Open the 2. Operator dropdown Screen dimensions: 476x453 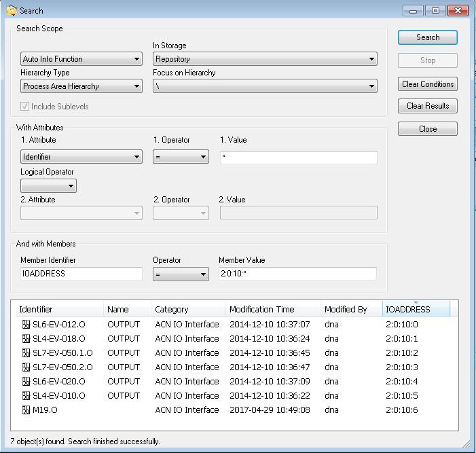(181, 213)
